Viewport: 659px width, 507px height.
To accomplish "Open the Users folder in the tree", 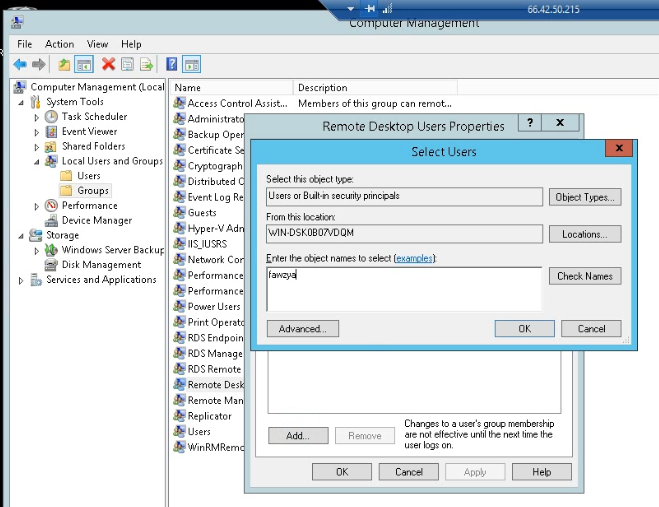I will click(x=88, y=176).
